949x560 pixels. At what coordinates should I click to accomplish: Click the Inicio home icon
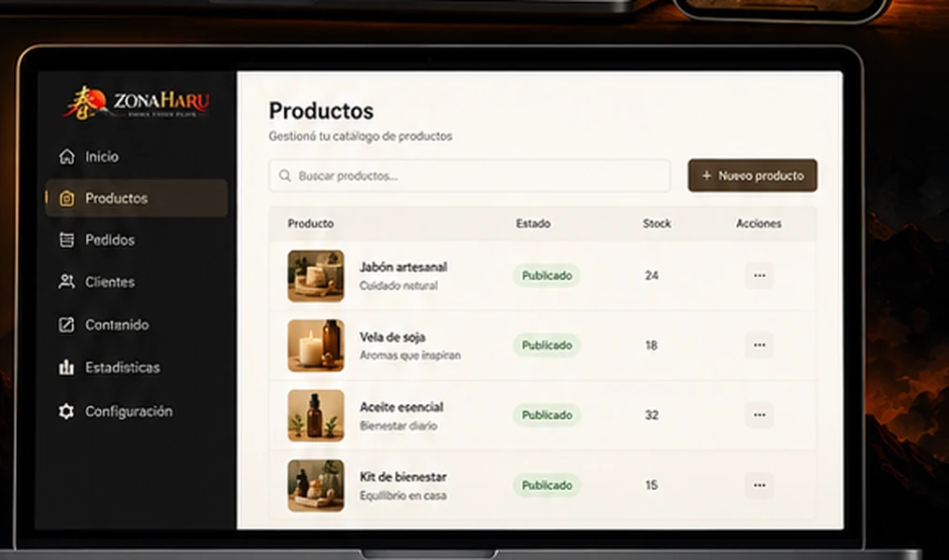point(66,157)
